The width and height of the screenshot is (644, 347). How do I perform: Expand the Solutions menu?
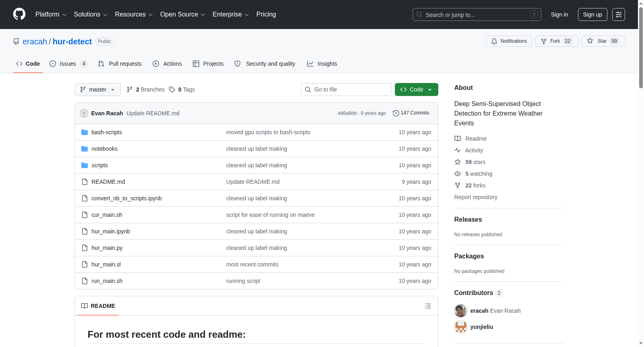[x=91, y=15]
